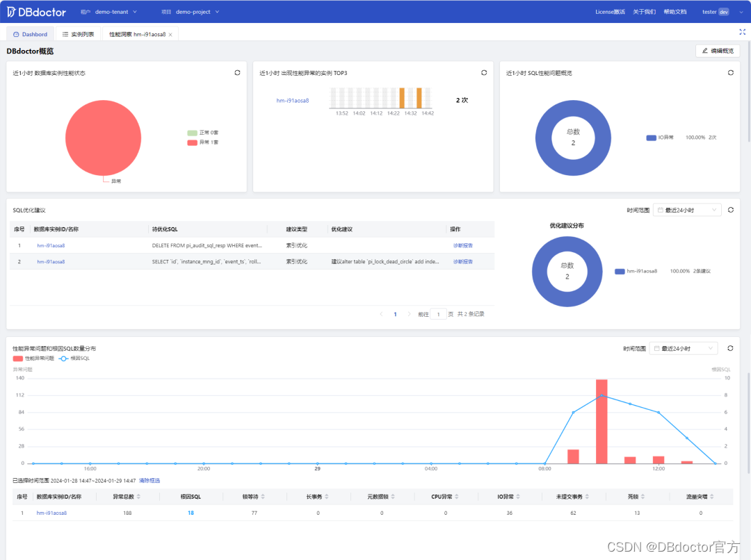
Task: Toggle 异常 legend in pie chart
Action: click(202, 142)
